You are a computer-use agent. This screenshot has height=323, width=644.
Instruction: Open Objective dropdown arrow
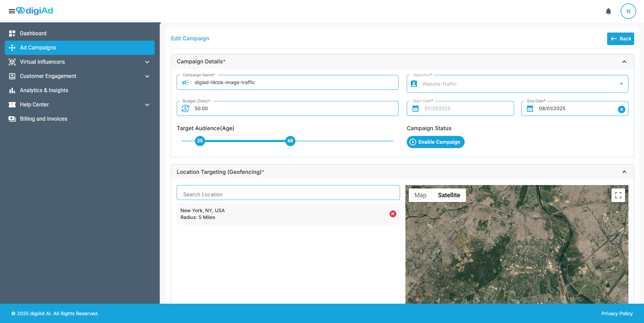[x=621, y=84]
